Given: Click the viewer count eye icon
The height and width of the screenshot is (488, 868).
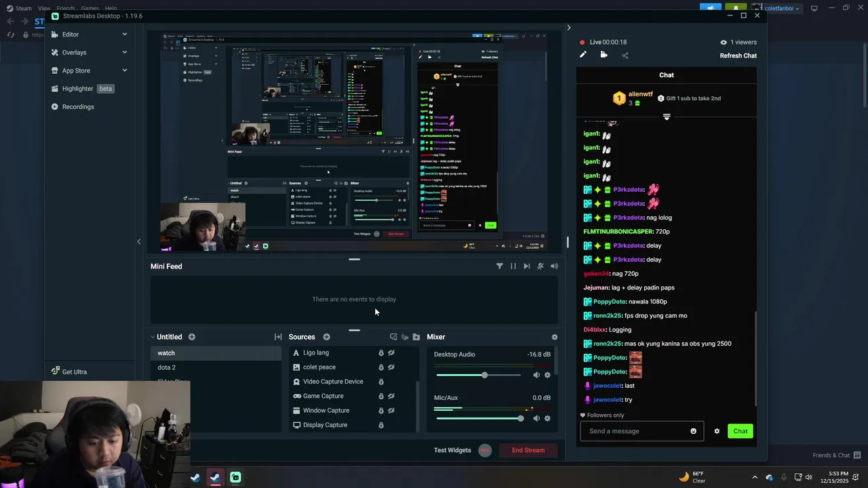Looking at the screenshot, I should pyautogui.click(x=724, y=42).
